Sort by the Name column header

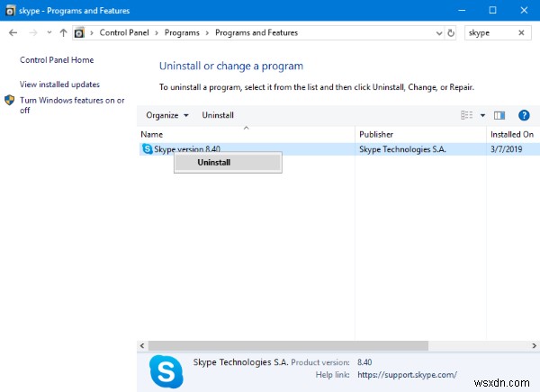246,134
